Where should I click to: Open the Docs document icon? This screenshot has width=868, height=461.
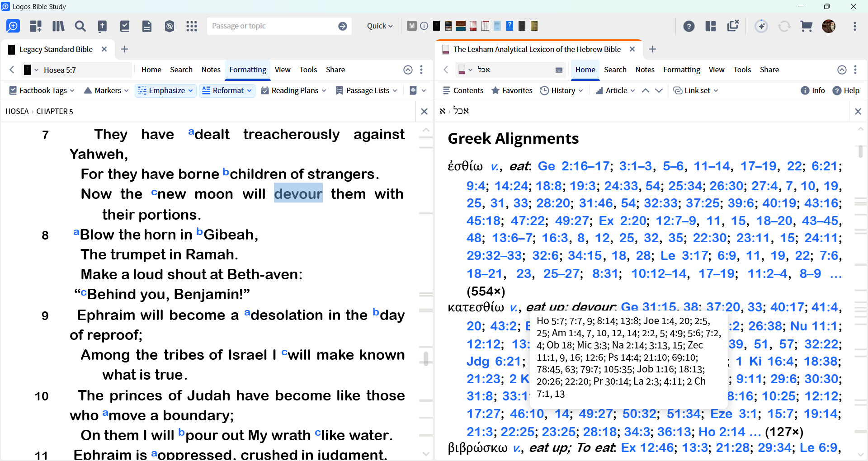coord(147,26)
